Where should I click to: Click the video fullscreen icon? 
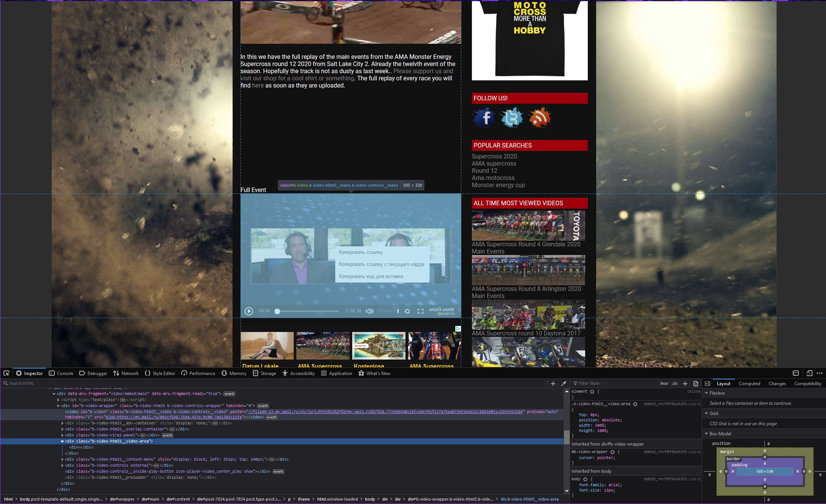pyautogui.click(x=420, y=311)
